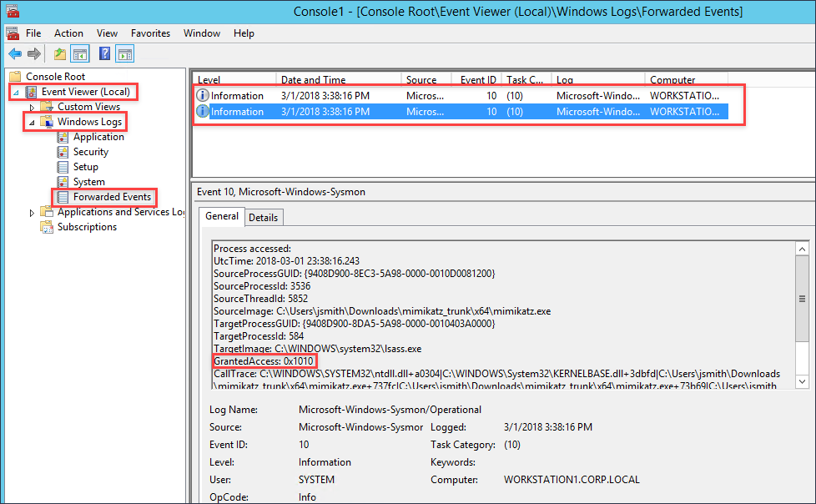
Task: Open the System log
Action: point(89,182)
